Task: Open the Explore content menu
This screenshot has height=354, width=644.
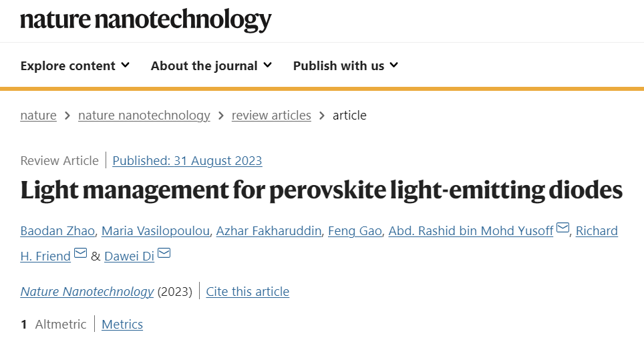Action: click(x=75, y=65)
